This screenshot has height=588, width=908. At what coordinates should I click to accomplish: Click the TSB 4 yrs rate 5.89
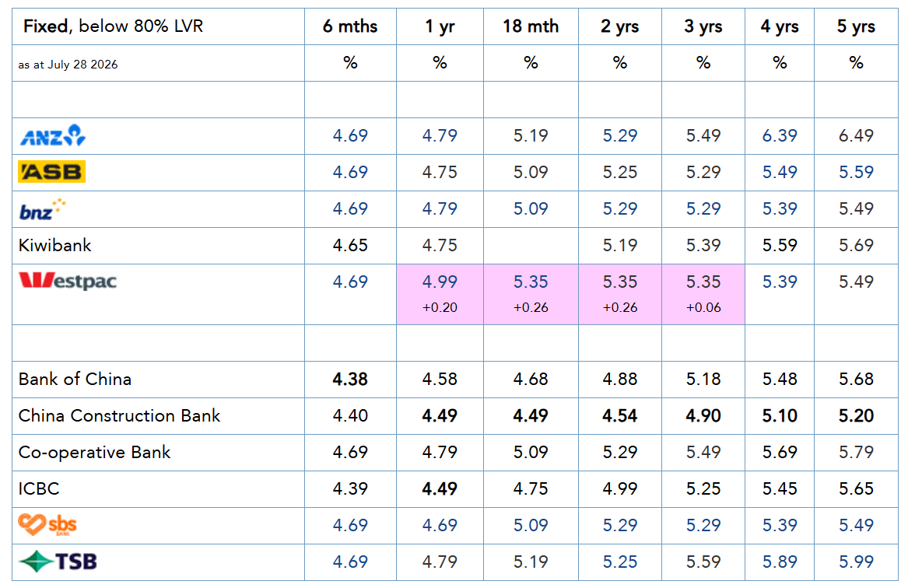[x=780, y=562]
